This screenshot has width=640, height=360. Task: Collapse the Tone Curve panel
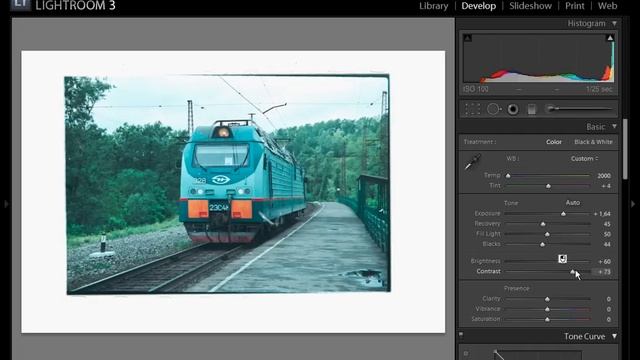click(x=614, y=336)
